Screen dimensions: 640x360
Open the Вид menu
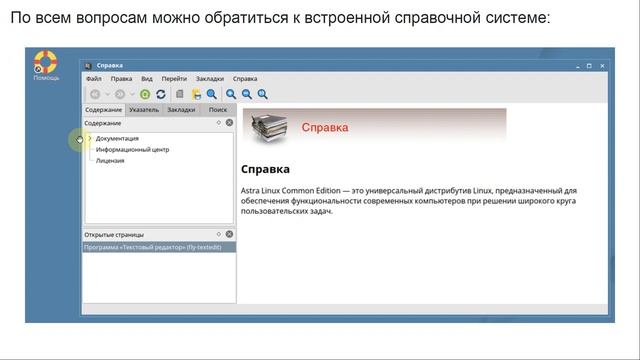(147, 78)
